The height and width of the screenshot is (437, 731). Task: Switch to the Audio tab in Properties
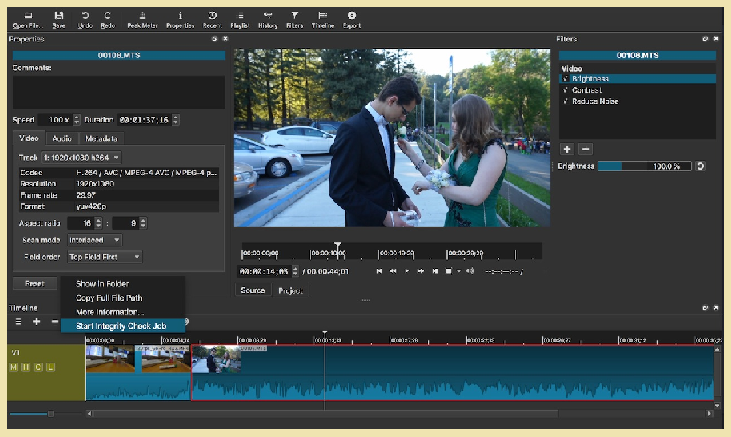62,139
